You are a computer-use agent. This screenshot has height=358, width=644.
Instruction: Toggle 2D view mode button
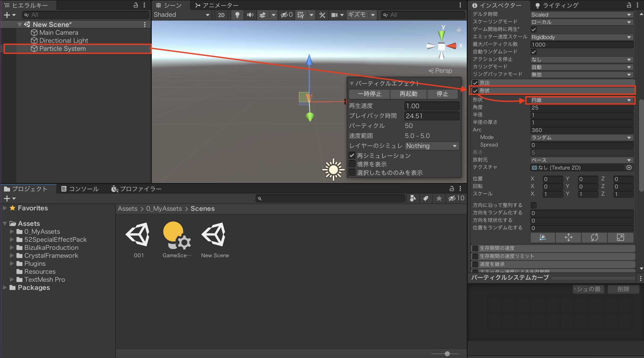coord(221,15)
